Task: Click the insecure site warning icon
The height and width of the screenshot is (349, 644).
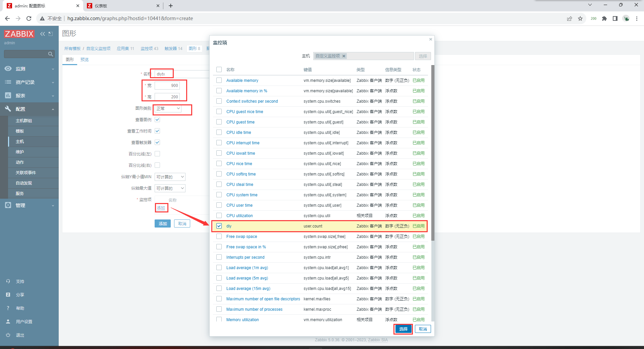Action: pyautogui.click(x=42, y=18)
